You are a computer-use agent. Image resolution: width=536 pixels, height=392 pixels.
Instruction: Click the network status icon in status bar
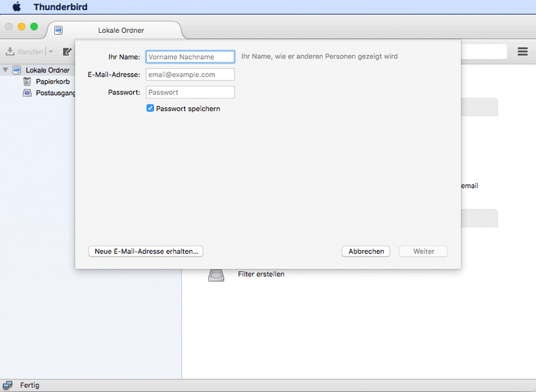(8, 385)
